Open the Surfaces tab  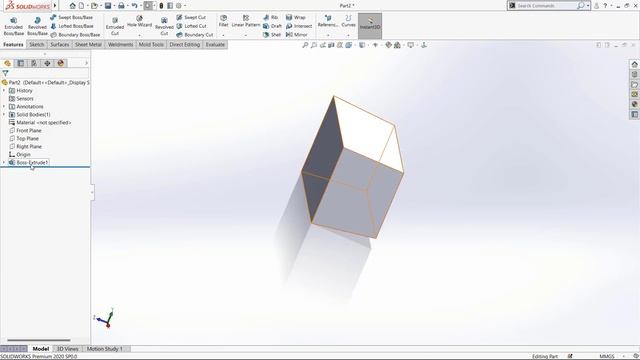click(60, 44)
